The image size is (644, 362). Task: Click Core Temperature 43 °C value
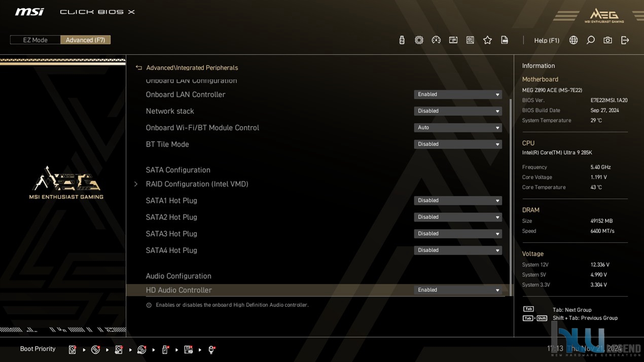tap(596, 188)
